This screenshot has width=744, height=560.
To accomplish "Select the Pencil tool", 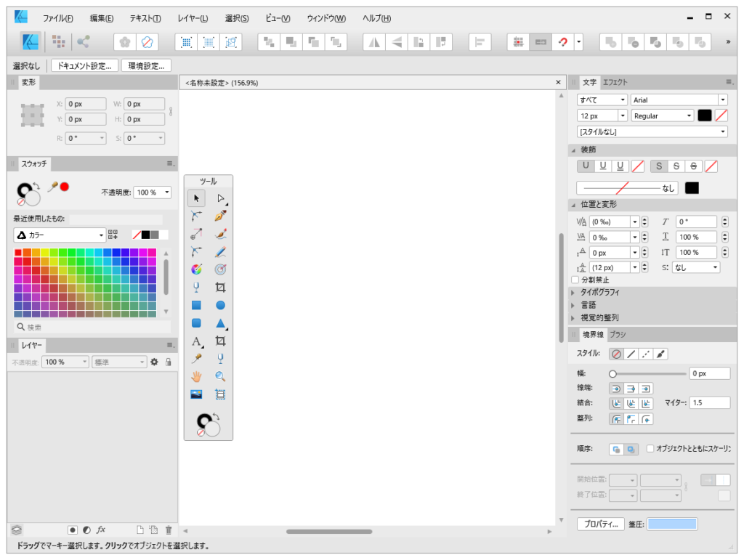I will 221,251.
